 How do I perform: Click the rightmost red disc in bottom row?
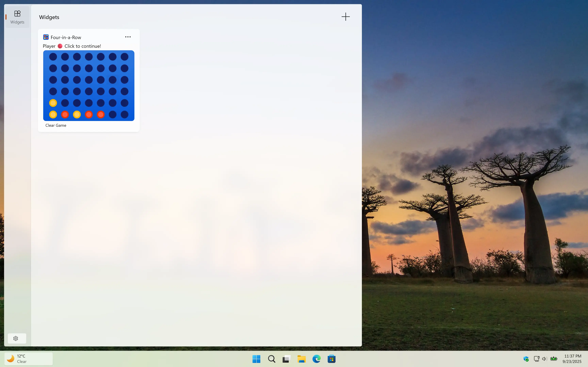[x=101, y=115]
